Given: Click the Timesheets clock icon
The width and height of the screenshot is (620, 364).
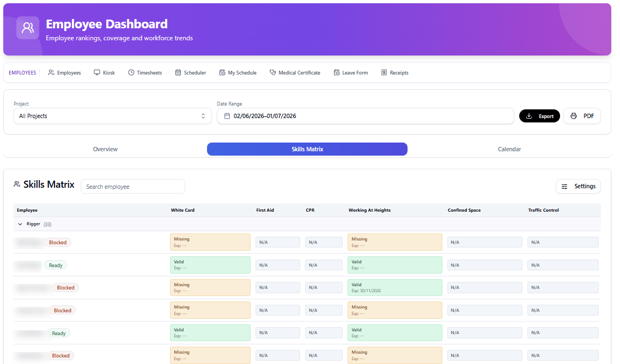Looking at the screenshot, I should 131,72.
